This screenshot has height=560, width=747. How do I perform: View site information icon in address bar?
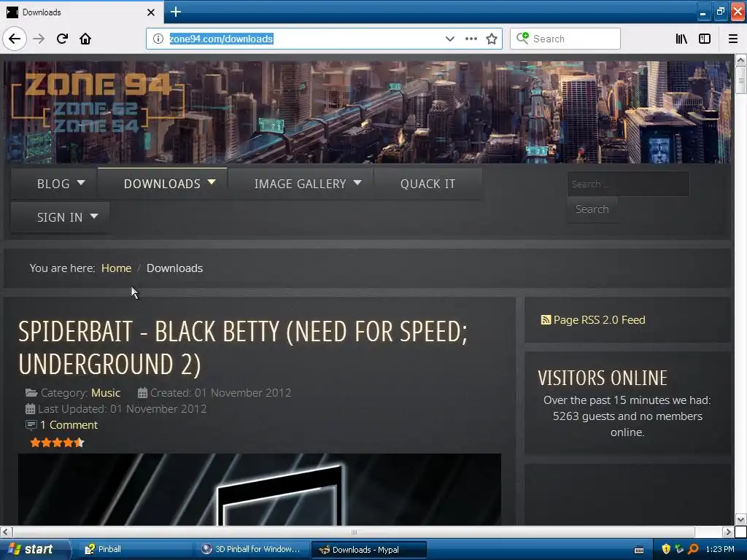158,39
